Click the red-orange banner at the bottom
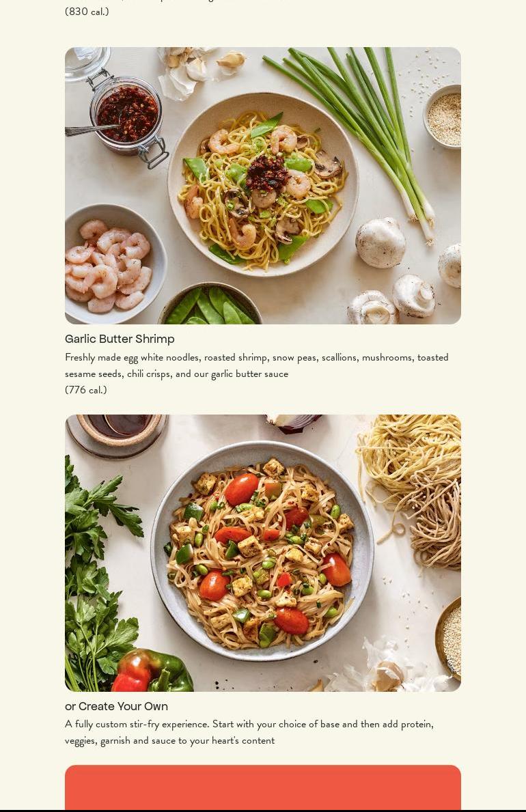The width and height of the screenshot is (526, 812). (263, 787)
